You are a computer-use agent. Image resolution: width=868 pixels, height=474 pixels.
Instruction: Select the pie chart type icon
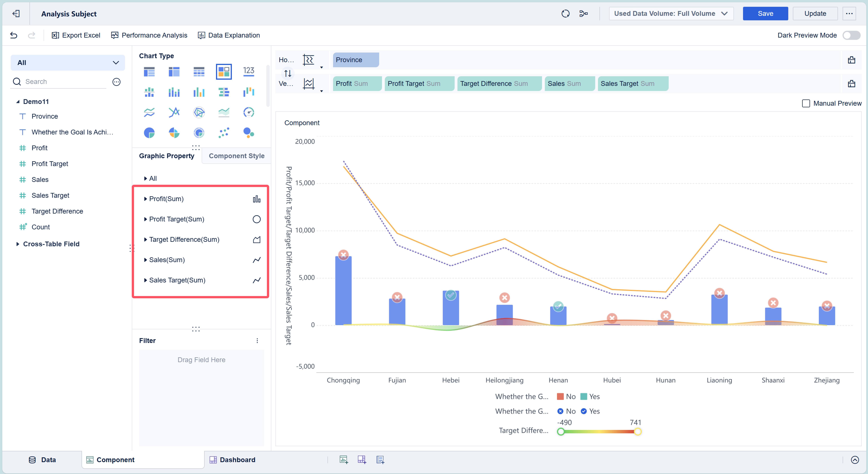coord(149,133)
